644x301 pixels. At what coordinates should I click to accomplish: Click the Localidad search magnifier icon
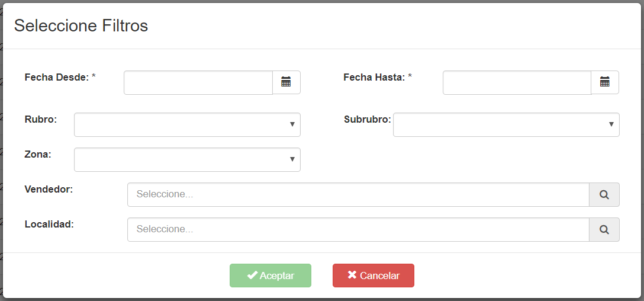pos(604,229)
